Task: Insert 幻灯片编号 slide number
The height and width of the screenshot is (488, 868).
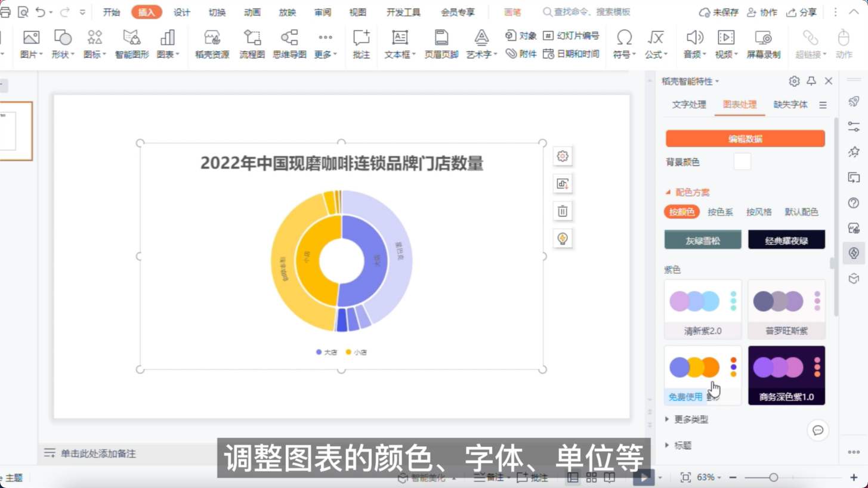Action: (x=571, y=36)
